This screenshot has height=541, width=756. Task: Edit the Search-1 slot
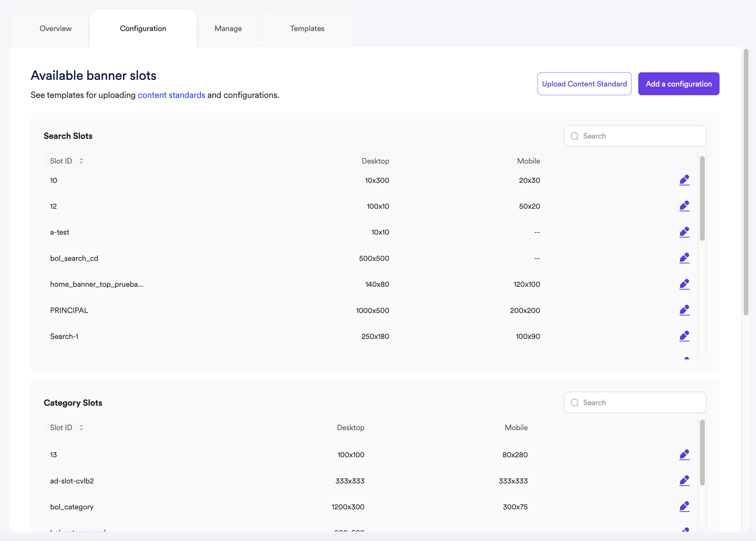(x=684, y=336)
